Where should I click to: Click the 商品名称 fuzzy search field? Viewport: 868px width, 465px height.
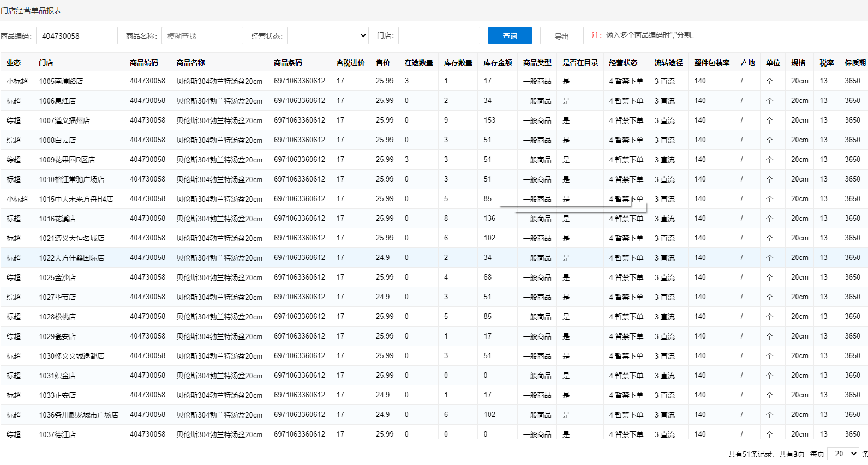click(x=202, y=35)
